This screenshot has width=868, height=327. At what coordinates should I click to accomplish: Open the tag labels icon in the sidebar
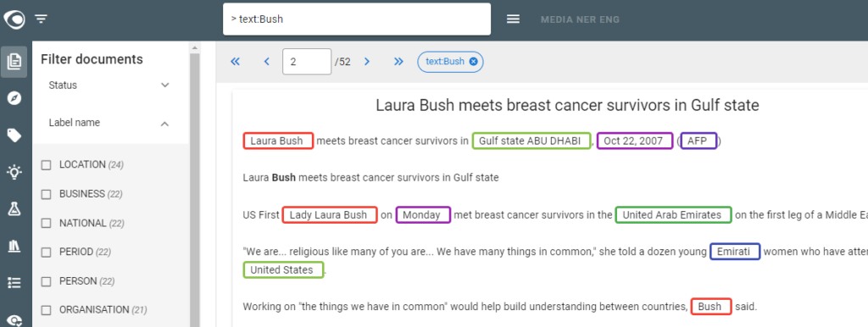[x=14, y=136]
